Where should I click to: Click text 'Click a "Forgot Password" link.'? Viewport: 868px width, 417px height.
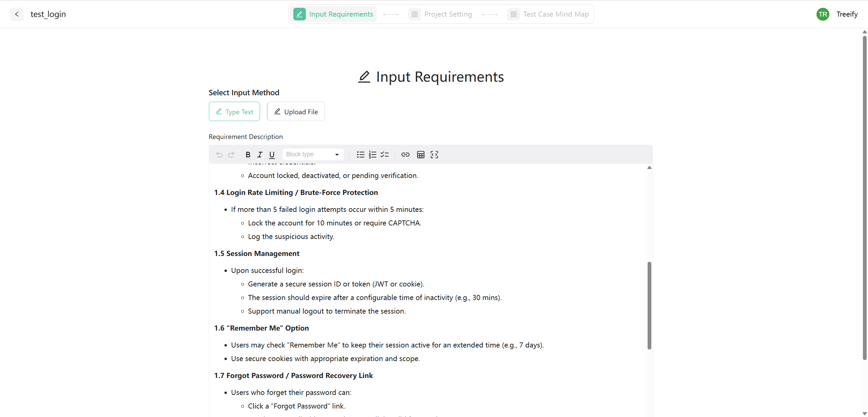pyautogui.click(x=297, y=406)
